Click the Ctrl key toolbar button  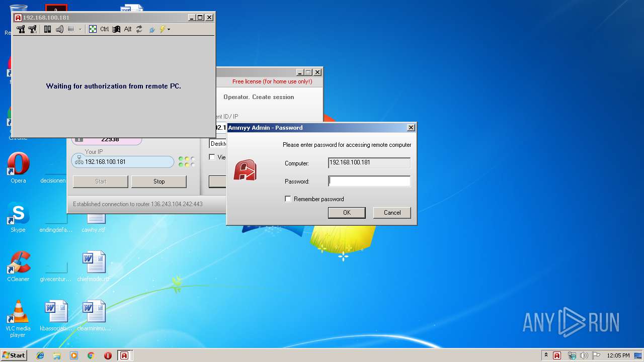104,29
